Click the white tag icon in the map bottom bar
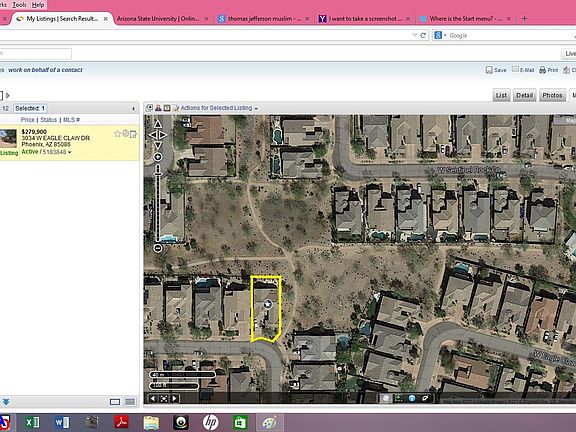The image size is (576, 432). coord(425,398)
